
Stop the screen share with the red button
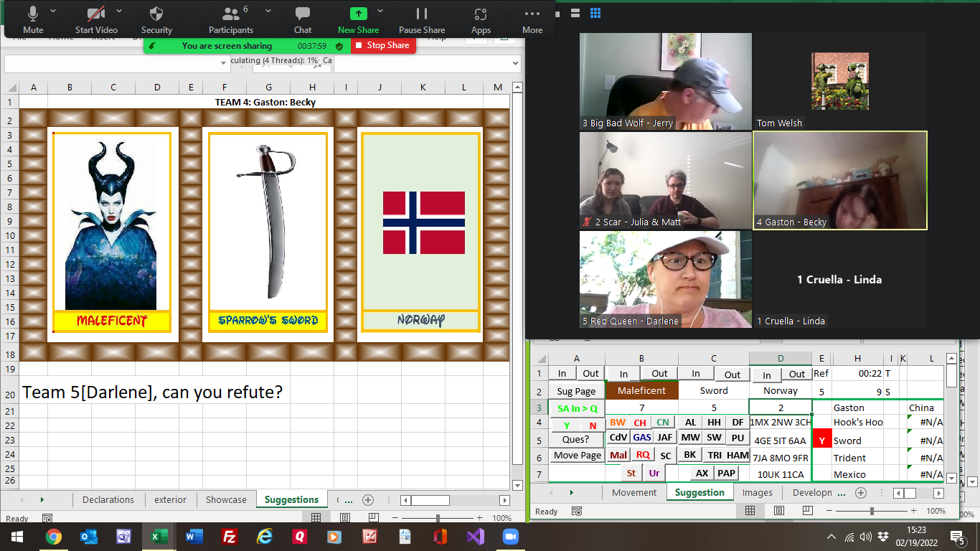click(x=383, y=45)
